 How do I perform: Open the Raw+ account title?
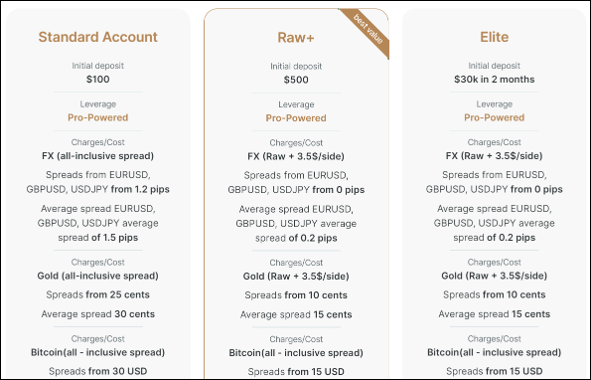coord(296,37)
